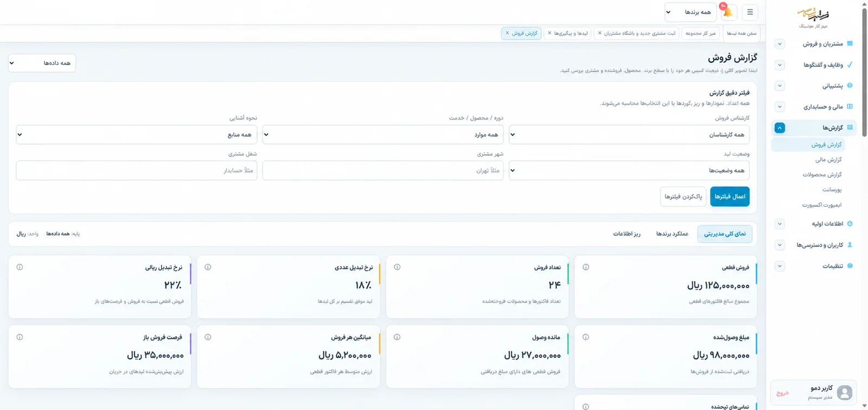Open پورسانت in the sidebar
The width and height of the screenshot is (868, 410).
coord(832,190)
